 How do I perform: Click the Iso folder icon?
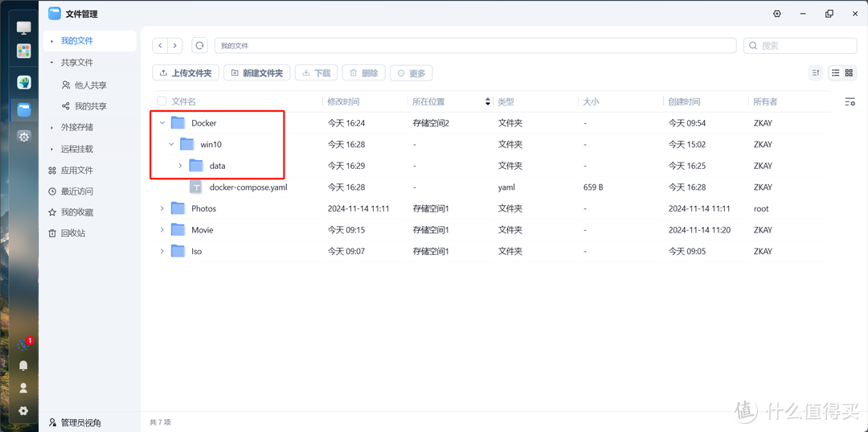[178, 252]
